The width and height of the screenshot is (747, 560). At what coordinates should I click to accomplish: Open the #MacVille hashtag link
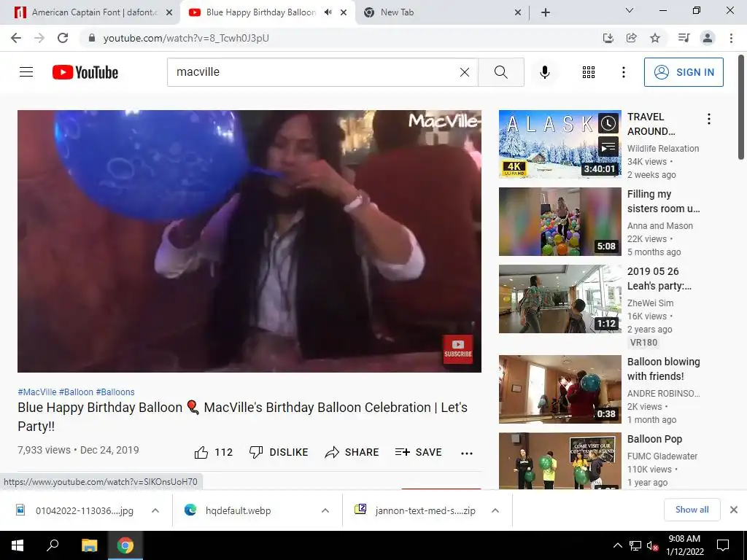click(x=37, y=392)
